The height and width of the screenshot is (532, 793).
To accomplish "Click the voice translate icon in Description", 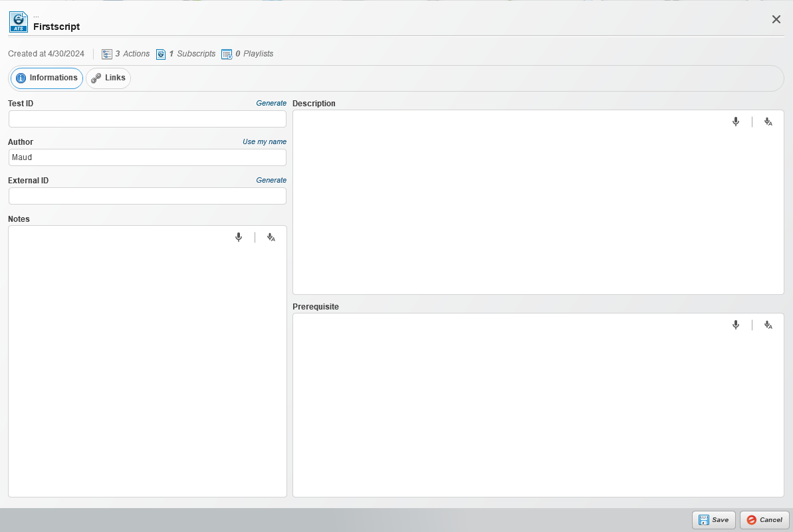I will pos(768,122).
